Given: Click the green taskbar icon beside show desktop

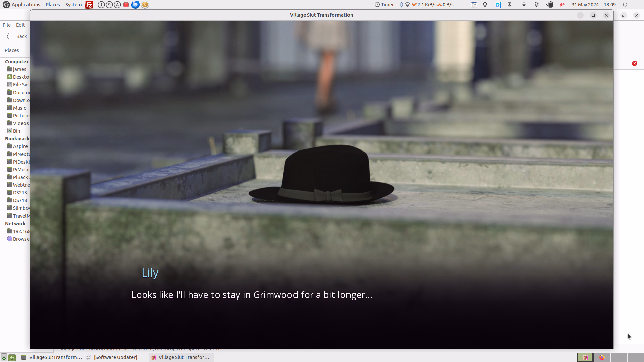Looking at the screenshot, I should (x=12, y=357).
